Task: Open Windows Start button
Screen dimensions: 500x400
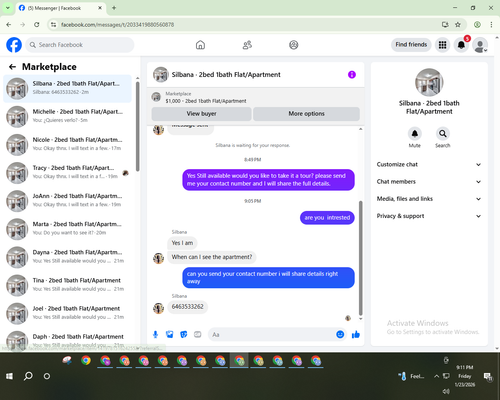Action: [9, 376]
